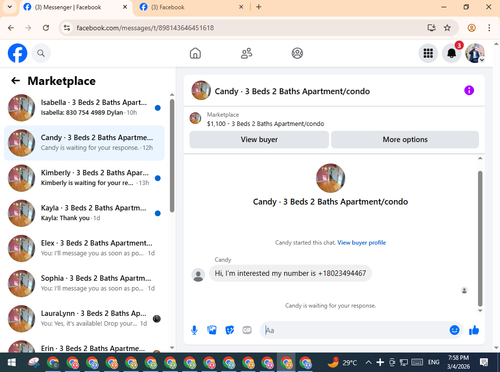
Task: Click Candy's message with phone number
Action: tap(290, 273)
